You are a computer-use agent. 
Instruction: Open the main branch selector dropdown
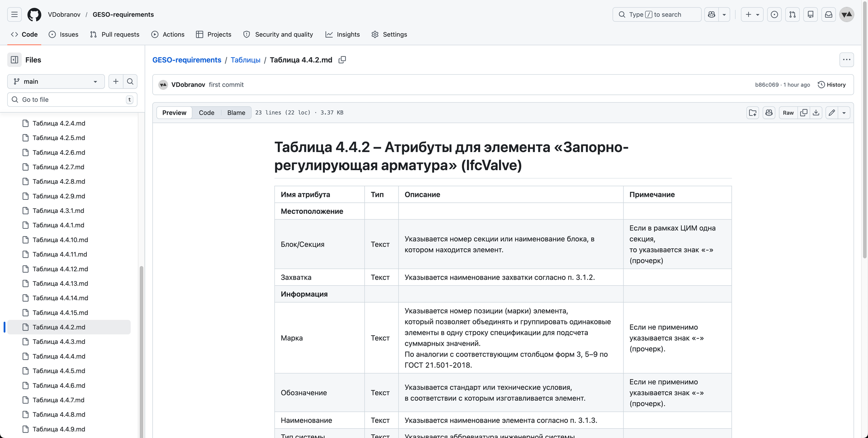pos(56,81)
